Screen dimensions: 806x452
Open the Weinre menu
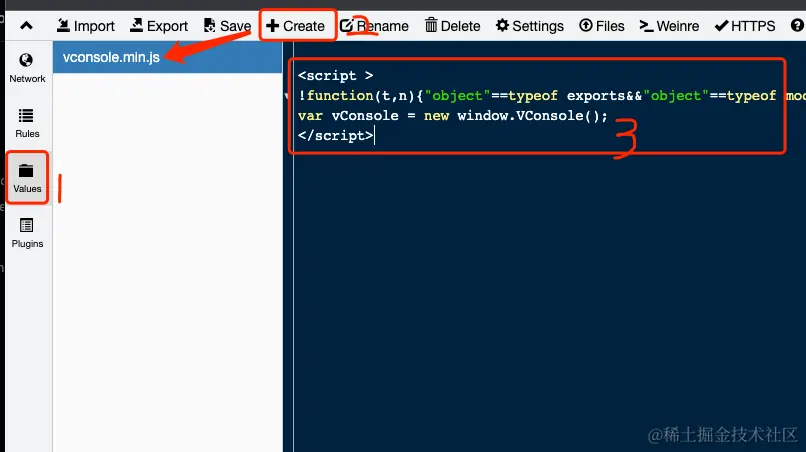click(669, 26)
